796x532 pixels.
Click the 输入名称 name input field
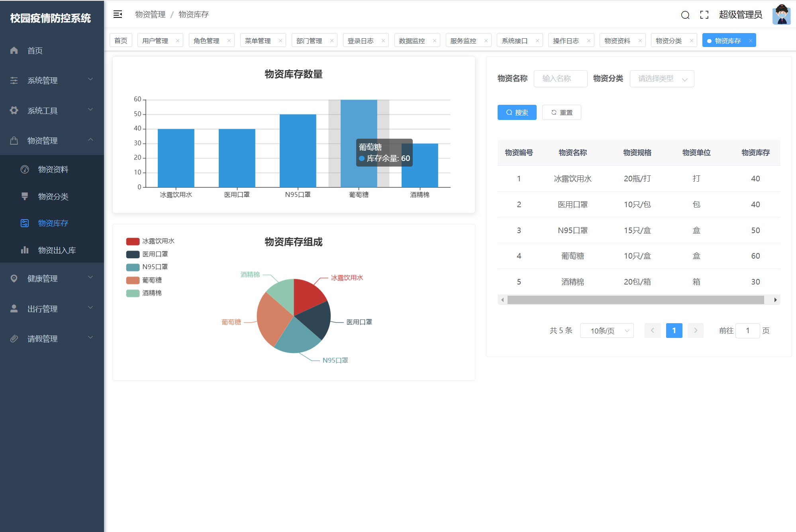(560, 79)
